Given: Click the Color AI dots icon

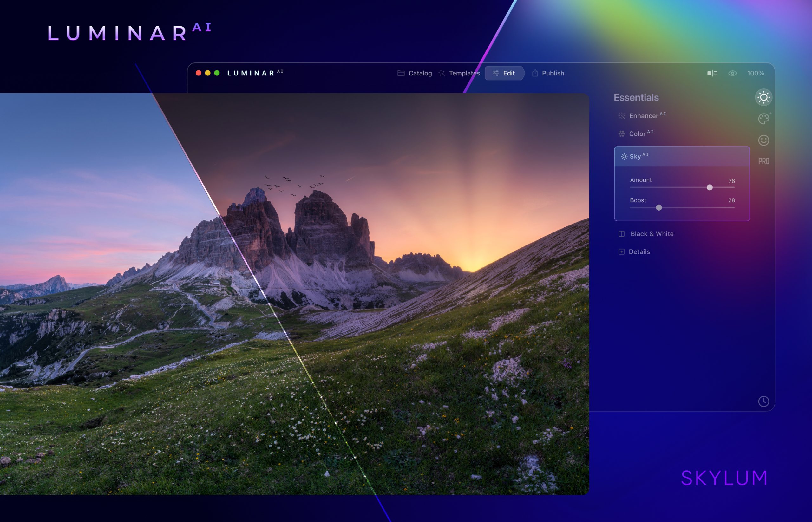Looking at the screenshot, I should [622, 134].
